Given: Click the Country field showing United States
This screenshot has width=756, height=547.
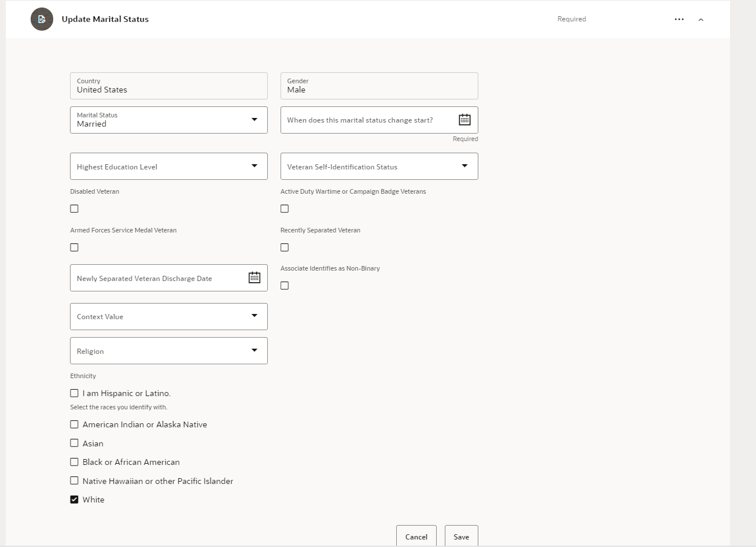Looking at the screenshot, I should [x=169, y=86].
